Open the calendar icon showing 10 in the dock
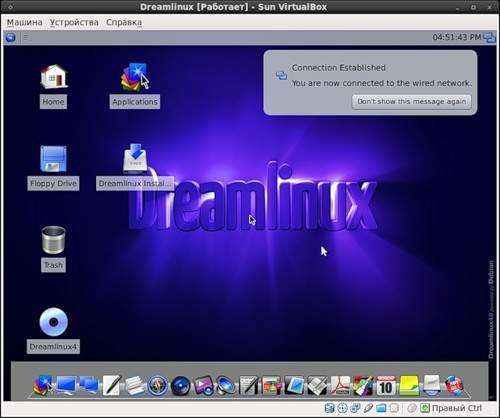This screenshot has width=500, height=418. coord(386,386)
